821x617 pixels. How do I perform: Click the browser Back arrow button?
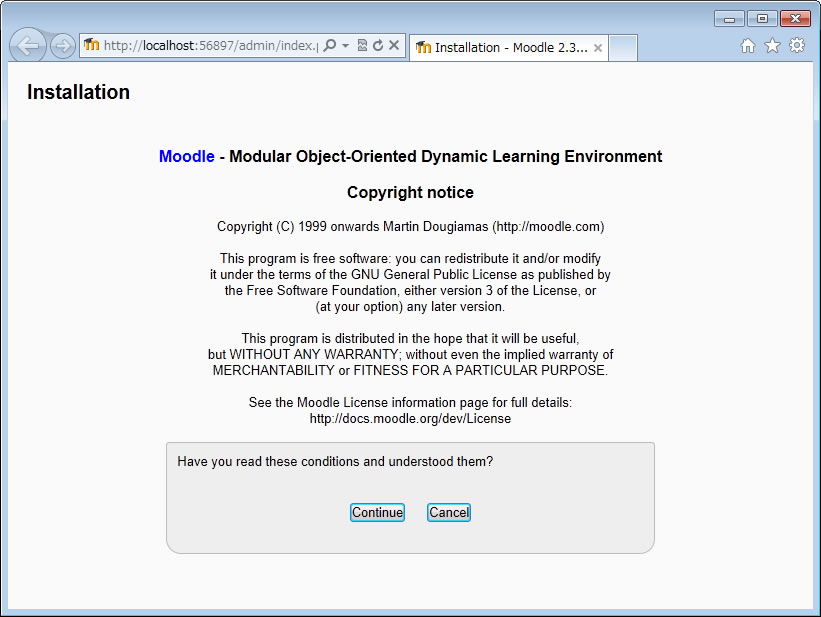(28, 46)
